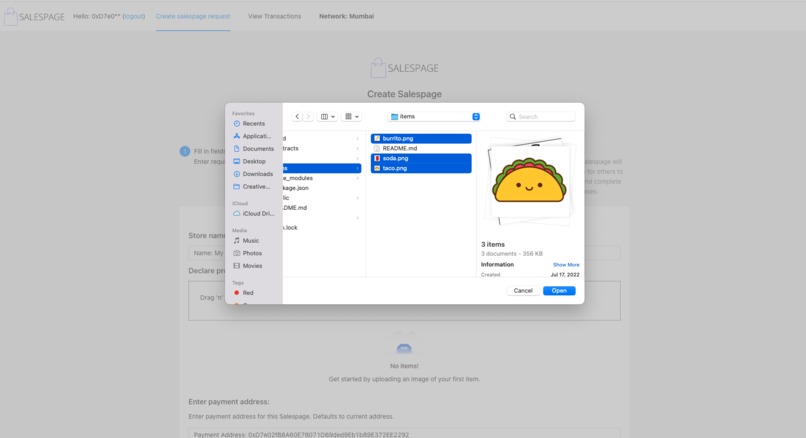Click the magnifier icon in Search field
This screenshot has height=438, width=806.
point(512,117)
